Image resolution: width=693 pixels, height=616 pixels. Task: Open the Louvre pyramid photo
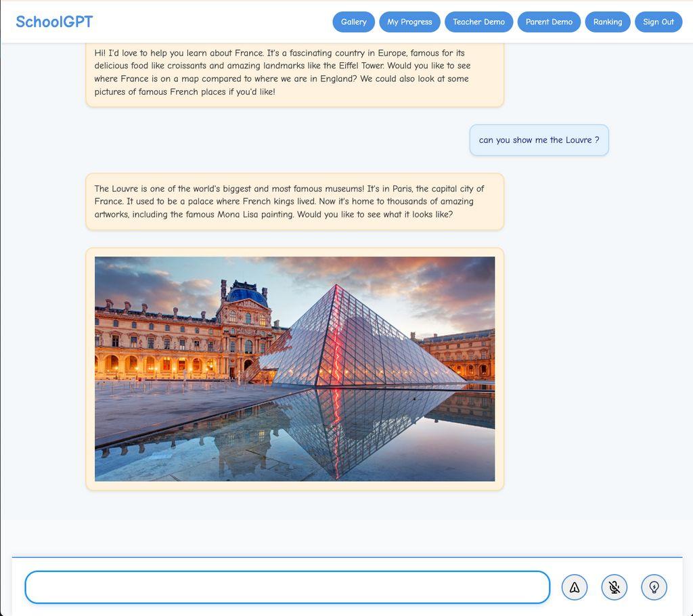coord(295,369)
